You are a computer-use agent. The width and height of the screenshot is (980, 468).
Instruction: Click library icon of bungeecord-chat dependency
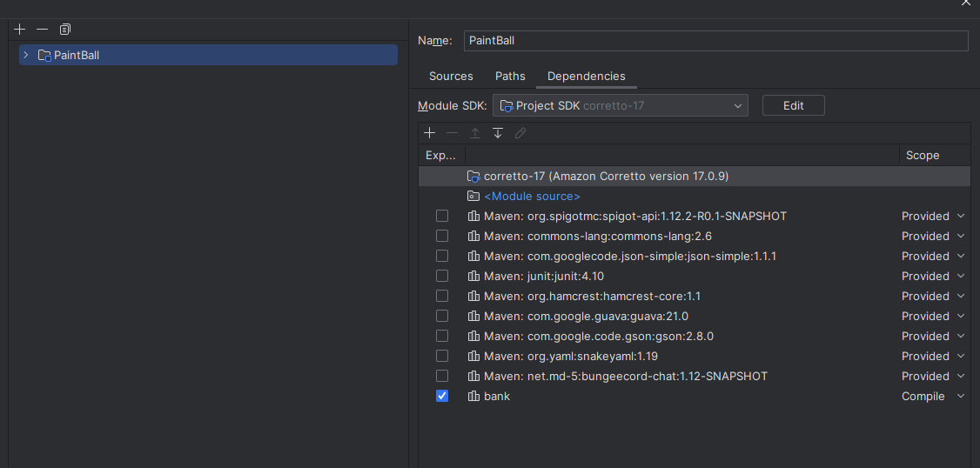click(x=473, y=376)
